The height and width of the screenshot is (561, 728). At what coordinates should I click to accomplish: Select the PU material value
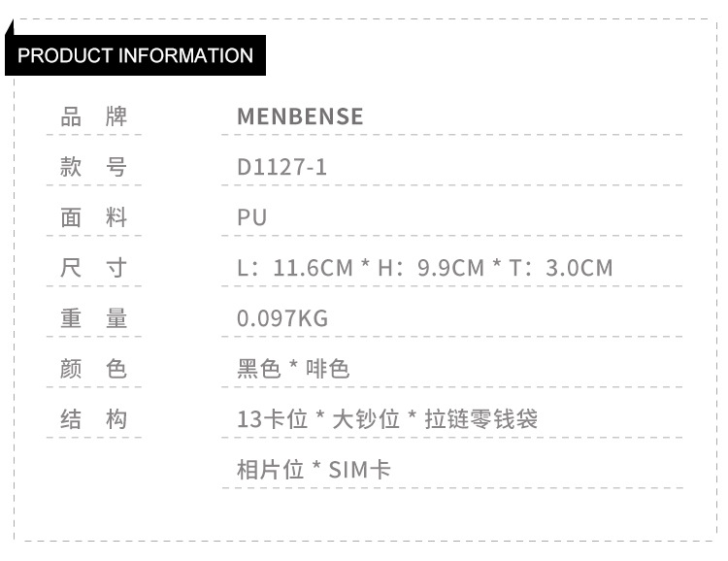point(251,217)
